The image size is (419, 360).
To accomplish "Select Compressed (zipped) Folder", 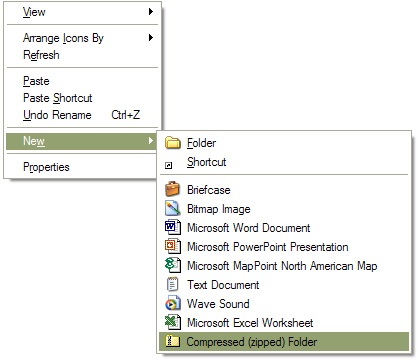I will 284,341.
